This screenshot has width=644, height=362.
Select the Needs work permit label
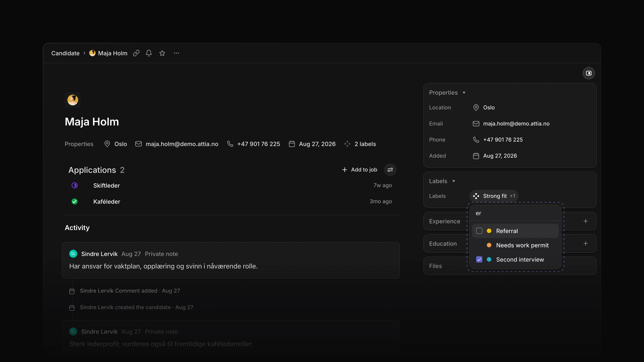(515, 245)
